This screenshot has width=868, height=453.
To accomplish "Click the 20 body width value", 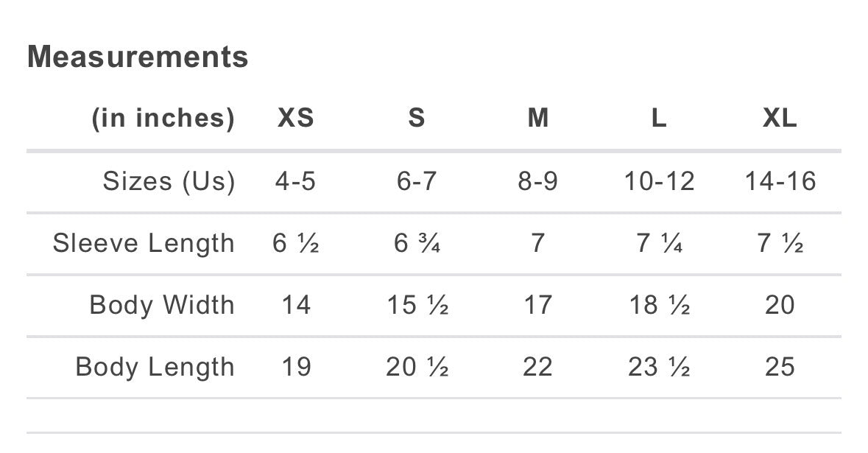I will 780,305.
